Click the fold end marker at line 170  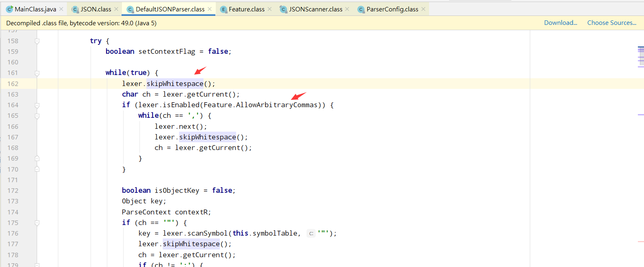pyautogui.click(x=37, y=169)
